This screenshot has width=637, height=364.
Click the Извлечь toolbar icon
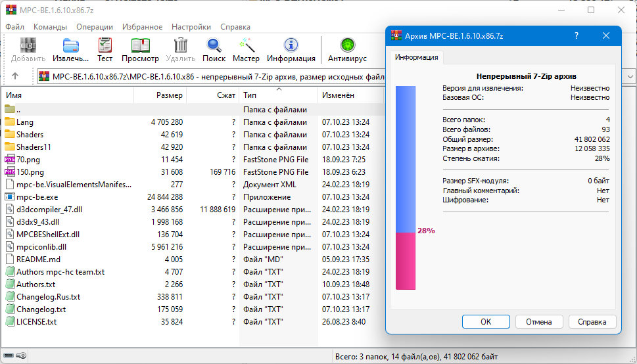pyautogui.click(x=71, y=45)
